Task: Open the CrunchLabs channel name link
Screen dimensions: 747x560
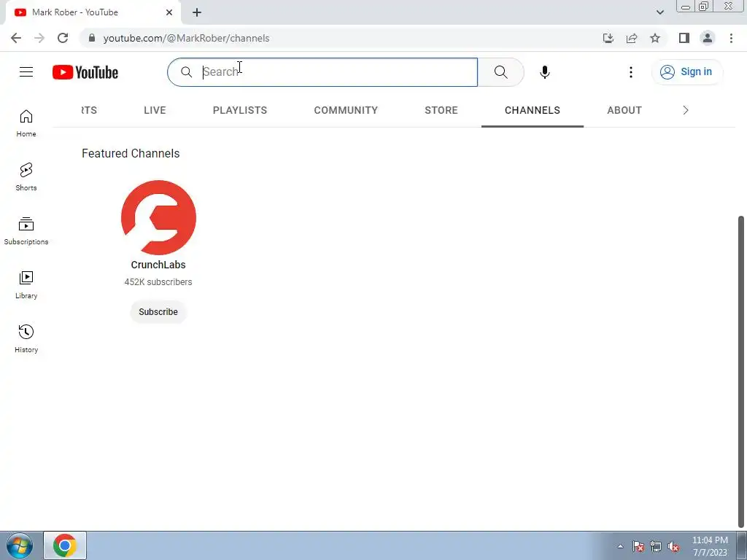Action: (158, 265)
